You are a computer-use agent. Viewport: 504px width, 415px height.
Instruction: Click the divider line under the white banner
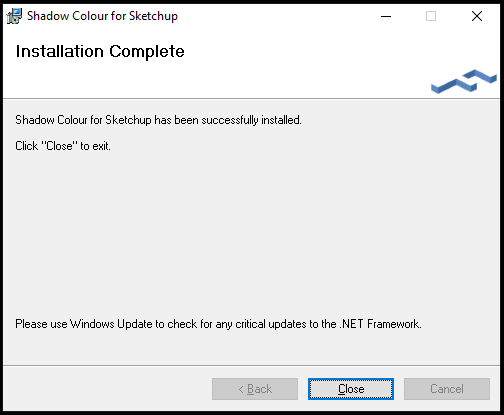pos(252,98)
